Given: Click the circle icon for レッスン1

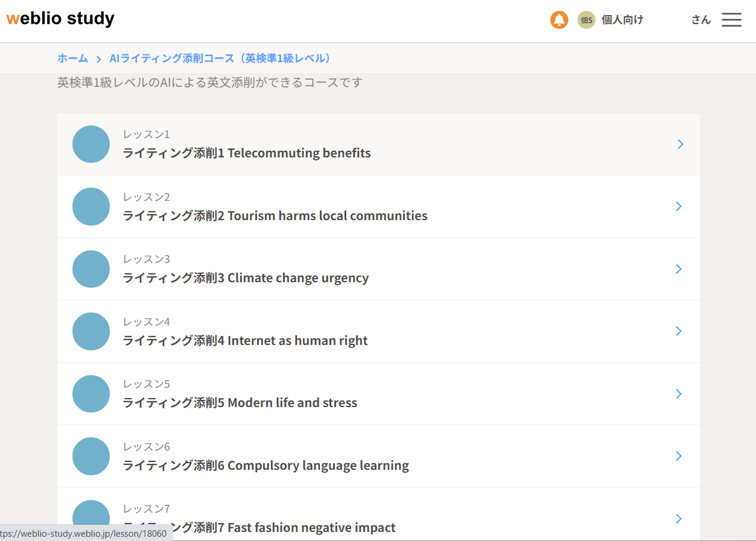Looking at the screenshot, I should [91, 144].
